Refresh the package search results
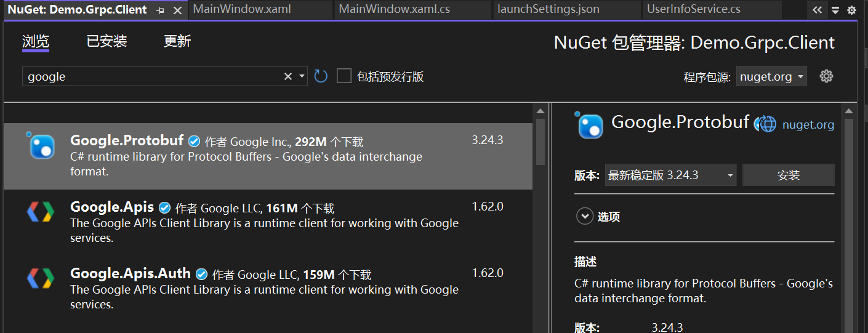868x333 pixels. pos(321,76)
